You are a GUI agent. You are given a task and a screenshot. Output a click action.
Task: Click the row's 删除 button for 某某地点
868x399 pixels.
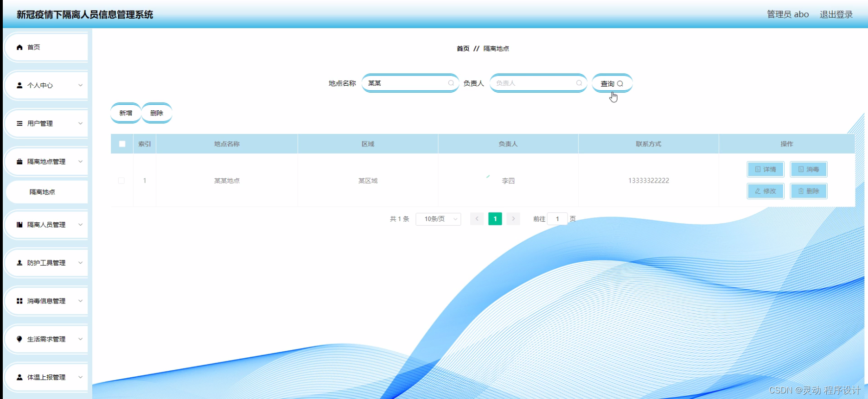click(809, 191)
